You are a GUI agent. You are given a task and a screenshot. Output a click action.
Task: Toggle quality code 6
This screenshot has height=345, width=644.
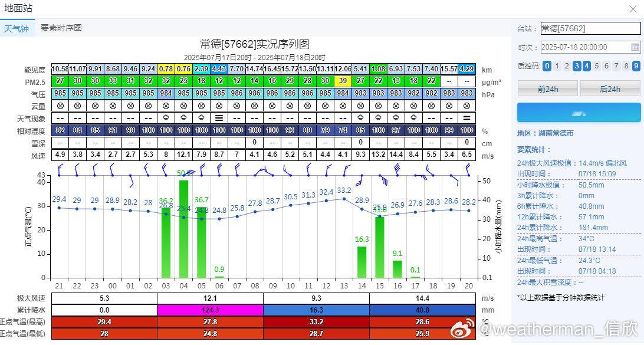pos(606,65)
